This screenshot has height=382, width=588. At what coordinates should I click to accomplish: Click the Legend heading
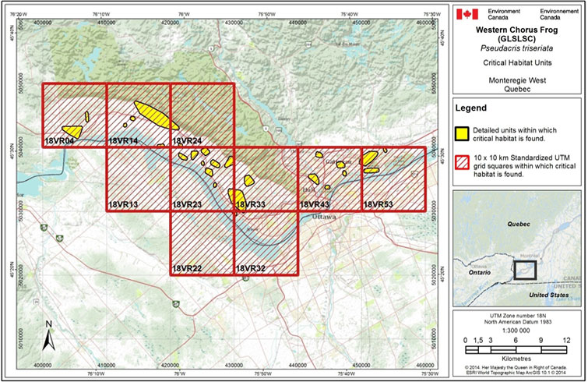point(474,108)
